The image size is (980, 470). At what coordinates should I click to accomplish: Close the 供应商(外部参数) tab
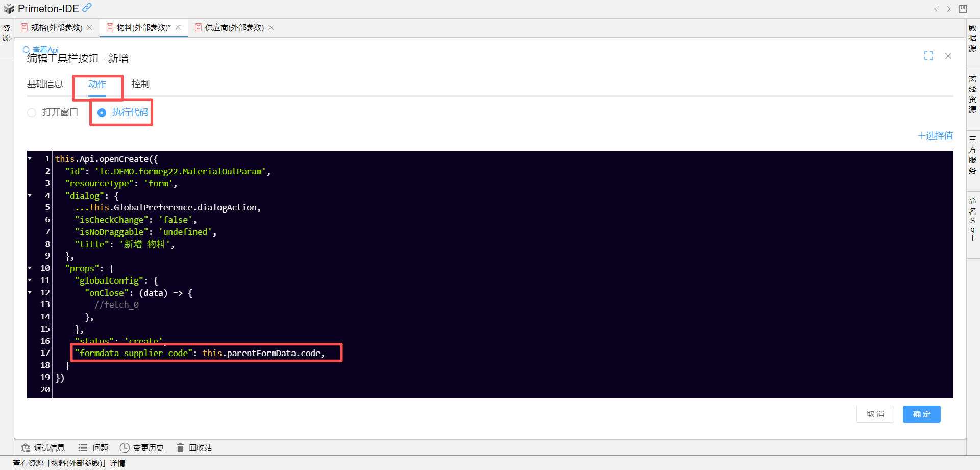[271, 28]
